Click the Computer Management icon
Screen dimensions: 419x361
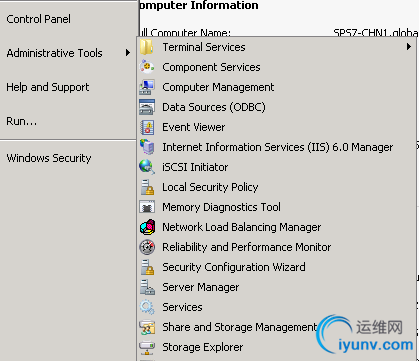tap(147, 87)
